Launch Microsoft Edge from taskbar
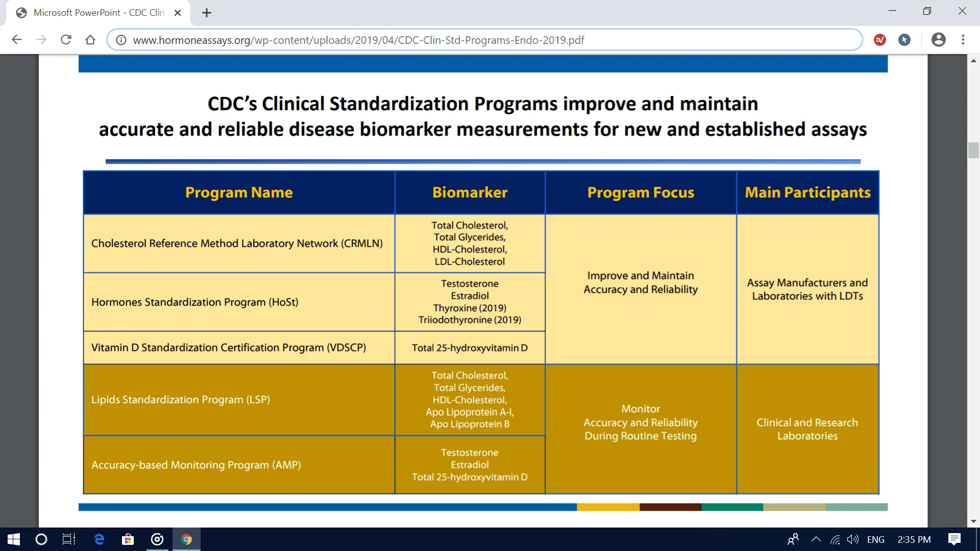980x551 pixels. (99, 539)
